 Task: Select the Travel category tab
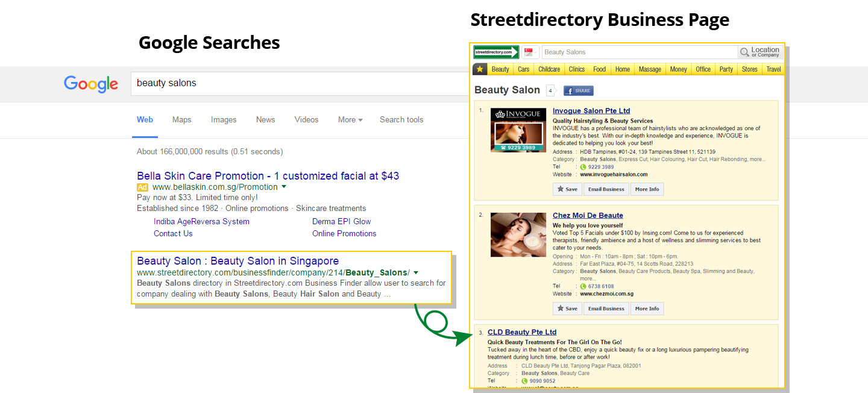[773, 69]
